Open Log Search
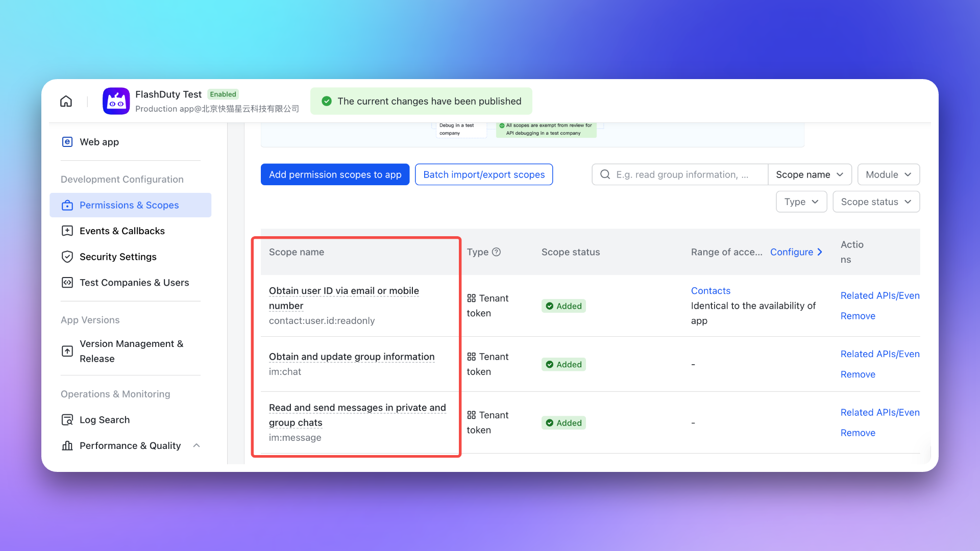 (x=104, y=420)
